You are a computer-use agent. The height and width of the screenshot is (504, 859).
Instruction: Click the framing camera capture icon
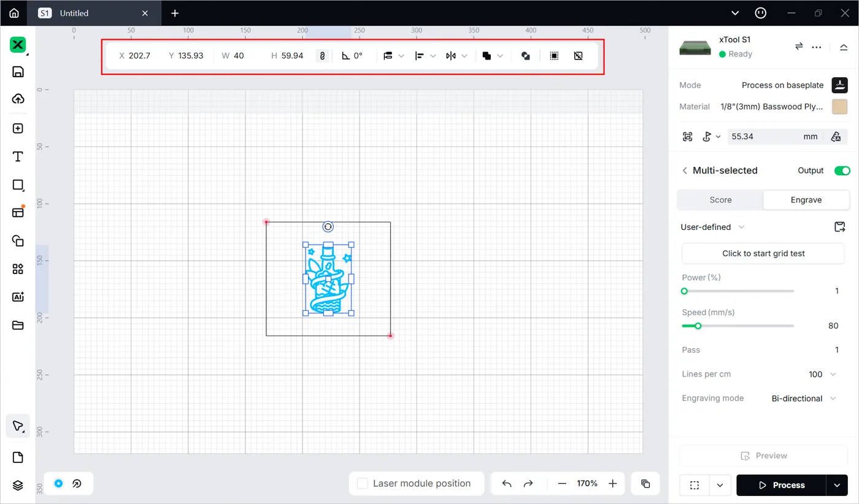(688, 137)
